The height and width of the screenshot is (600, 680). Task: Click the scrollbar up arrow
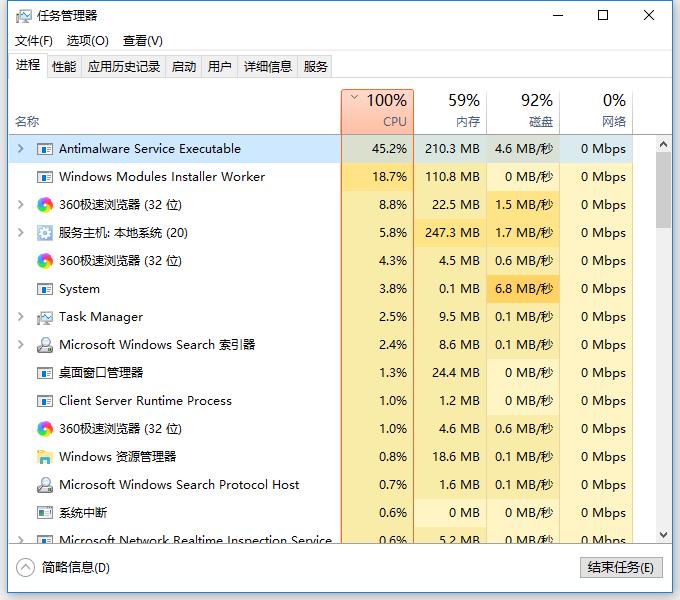coord(663,144)
